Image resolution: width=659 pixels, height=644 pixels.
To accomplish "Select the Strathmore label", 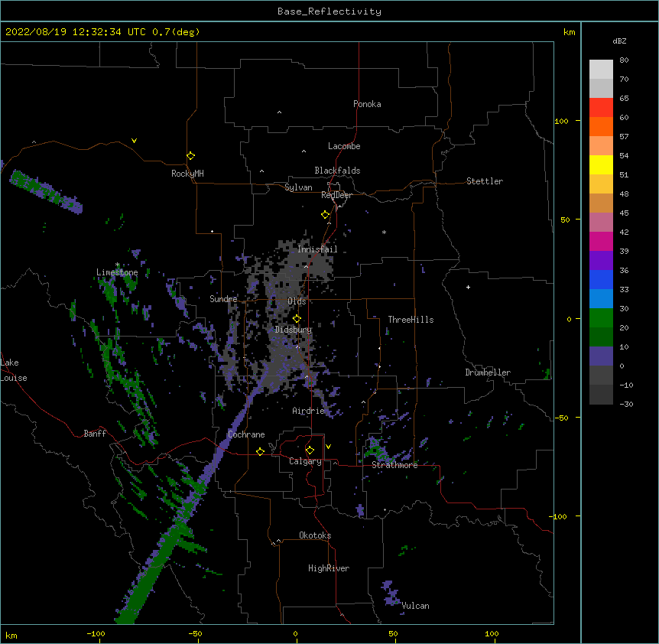I will click(394, 465).
